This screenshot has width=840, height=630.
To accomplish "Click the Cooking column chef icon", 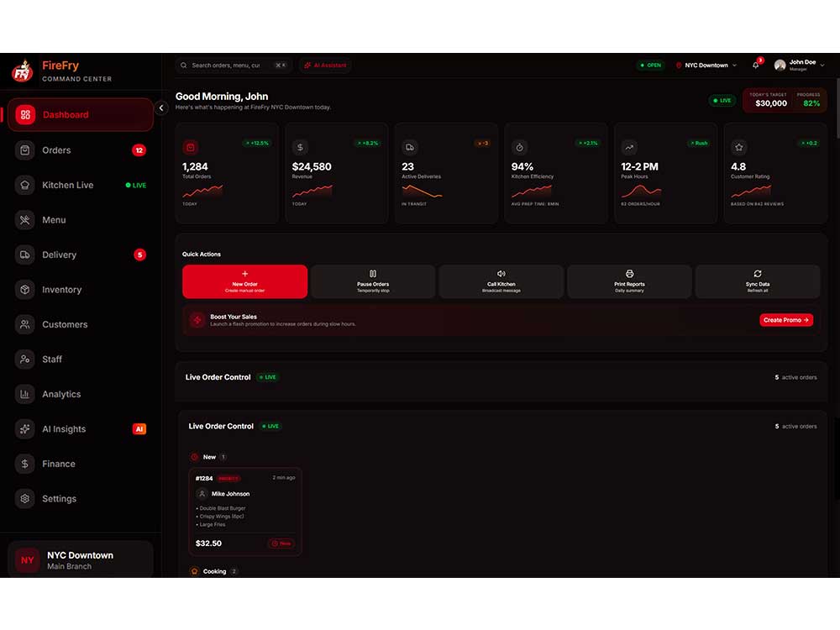I will [x=195, y=571].
